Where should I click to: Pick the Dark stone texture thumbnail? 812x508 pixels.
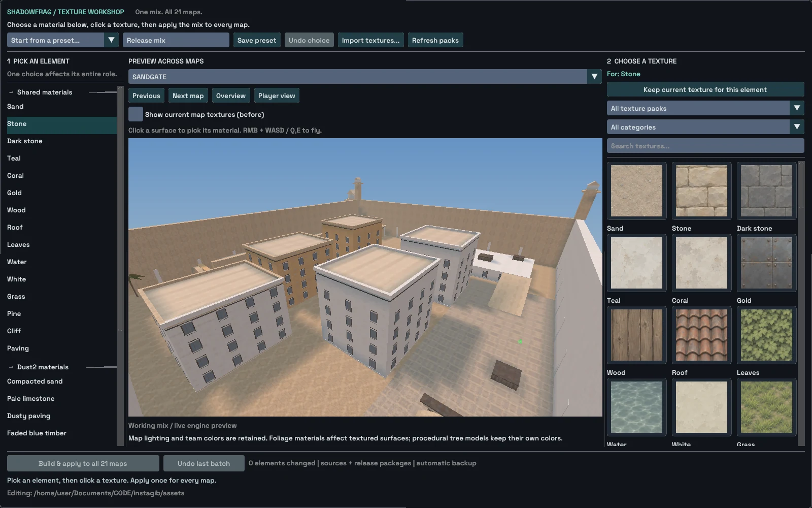(766, 191)
